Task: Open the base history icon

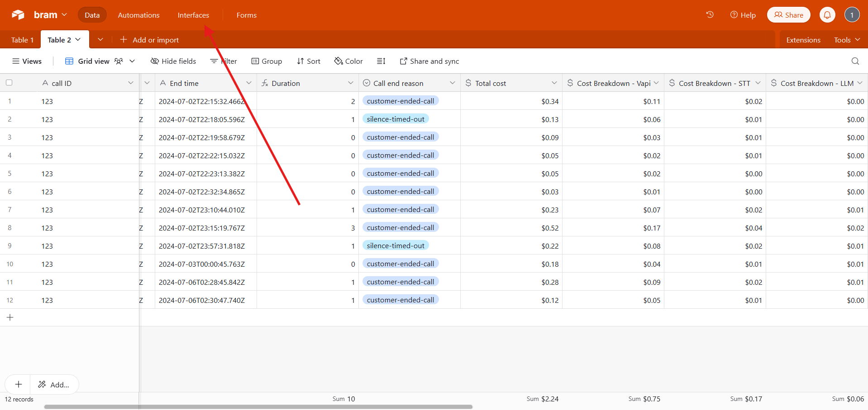Action: coord(710,15)
